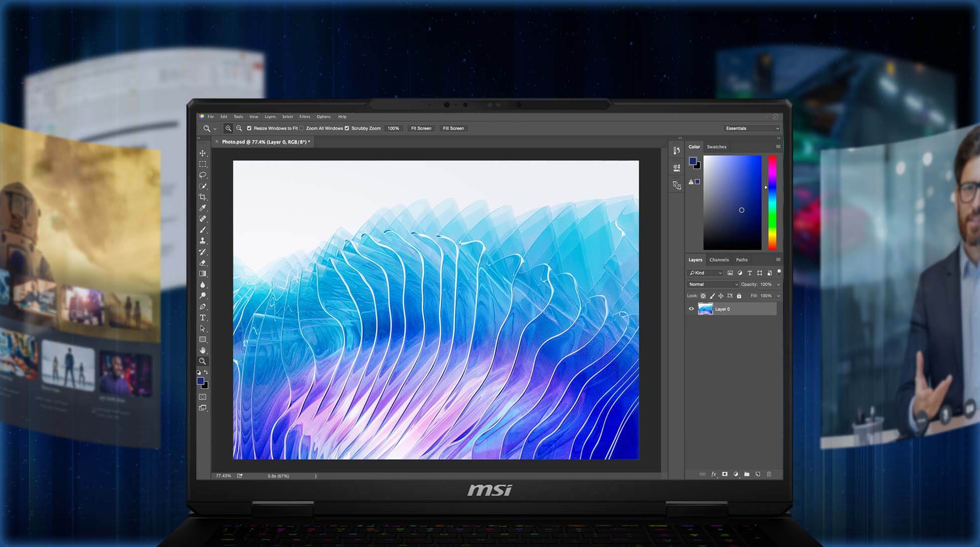Open the Kind filter dropdown
Image resolution: width=980 pixels, height=547 pixels.
705,273
